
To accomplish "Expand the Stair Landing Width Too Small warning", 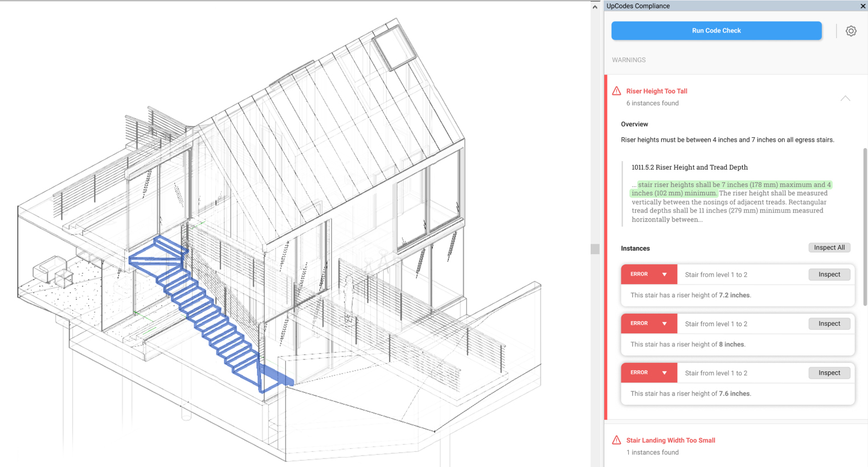I will (670, 440).
